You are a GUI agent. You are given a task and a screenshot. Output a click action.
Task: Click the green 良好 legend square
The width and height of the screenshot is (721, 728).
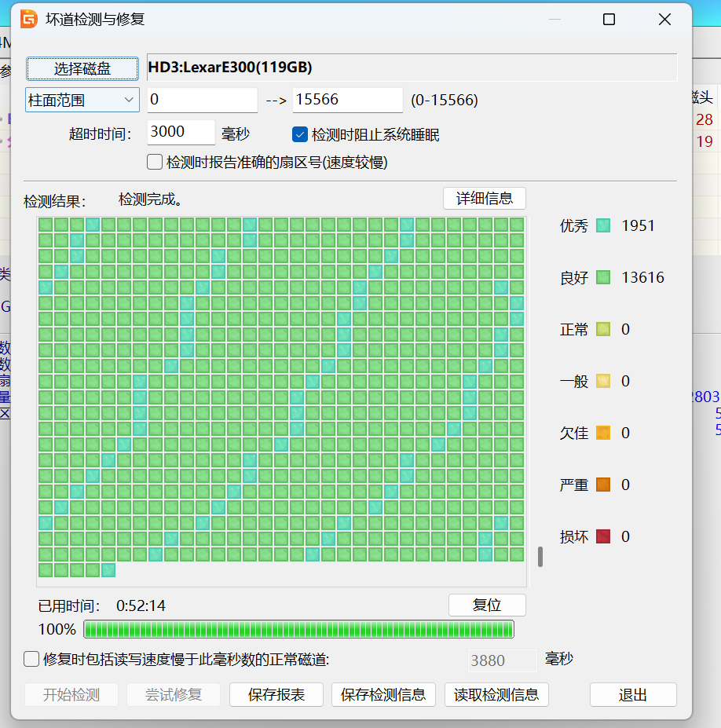point(606,277)
